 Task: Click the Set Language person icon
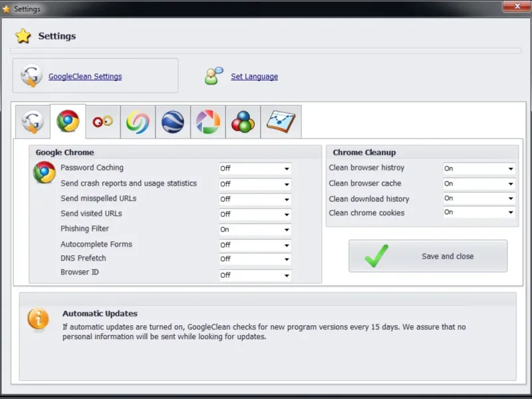(x=213, y=75)
